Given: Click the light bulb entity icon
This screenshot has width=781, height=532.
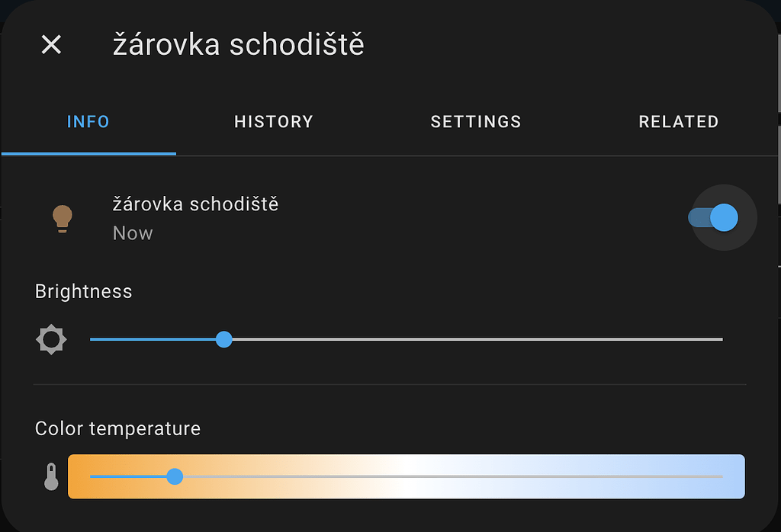Looking at the screenshot, I should [63, 218].
